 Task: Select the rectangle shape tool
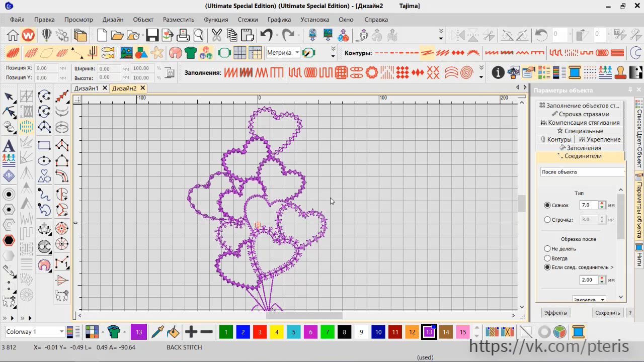point(44,146)
